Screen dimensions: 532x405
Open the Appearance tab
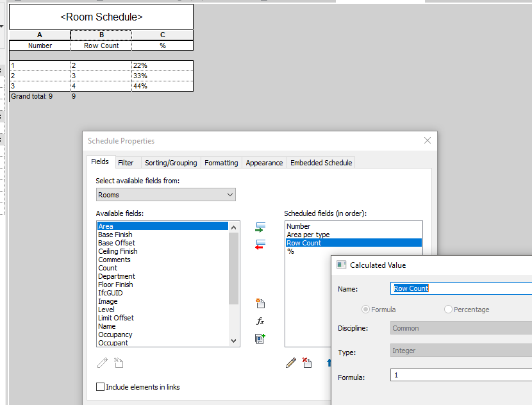pyautogui.click(x=264, y=163)
